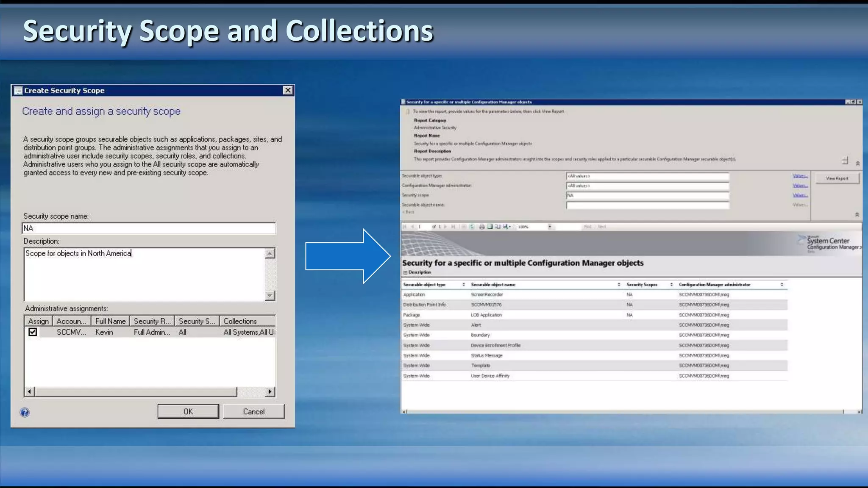Sort by Security Scopes column

pos(672,285)
